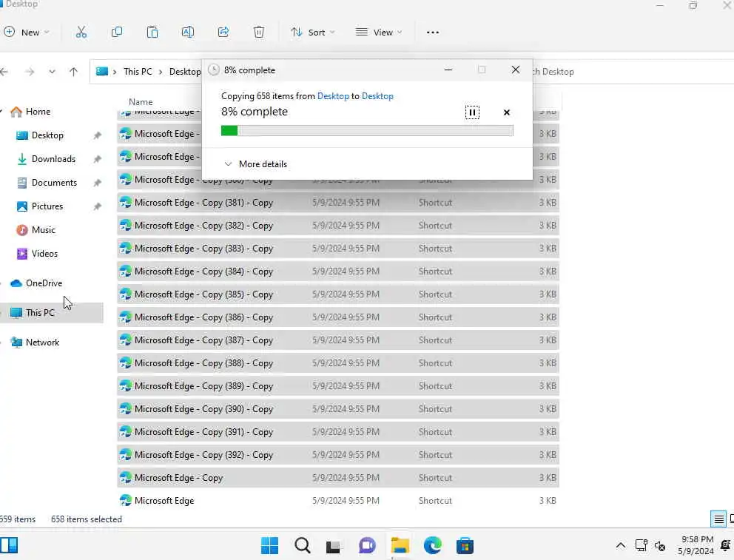Click the Cut scissors icon
The width and height of the screenshot is (734, 560).
(81, 33)
